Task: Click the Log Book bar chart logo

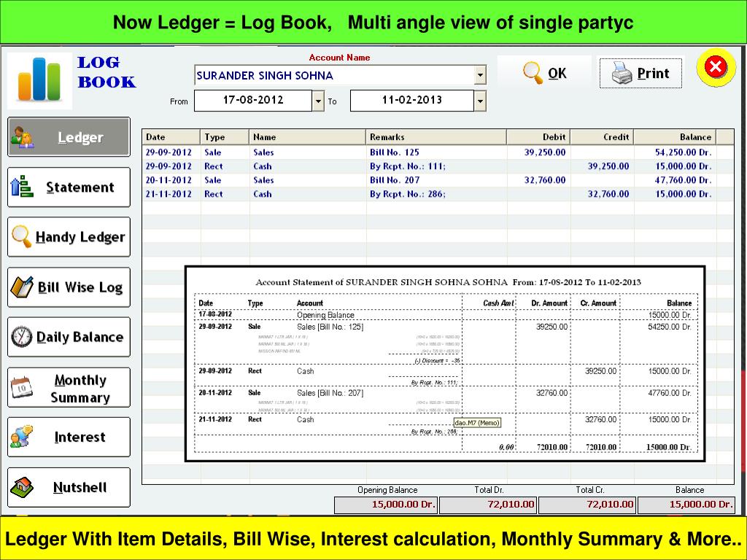Action: click(x=39, y=79)
